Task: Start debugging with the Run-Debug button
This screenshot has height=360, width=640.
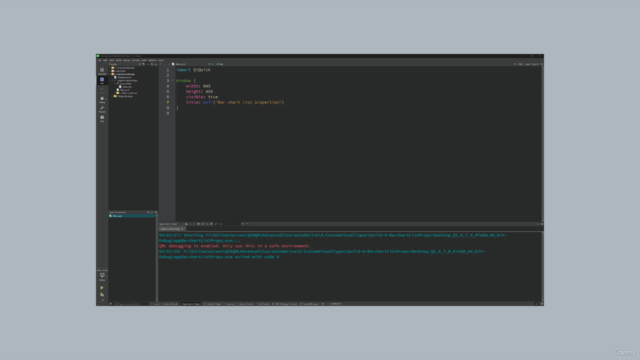Action: click(x=102, y=294)
